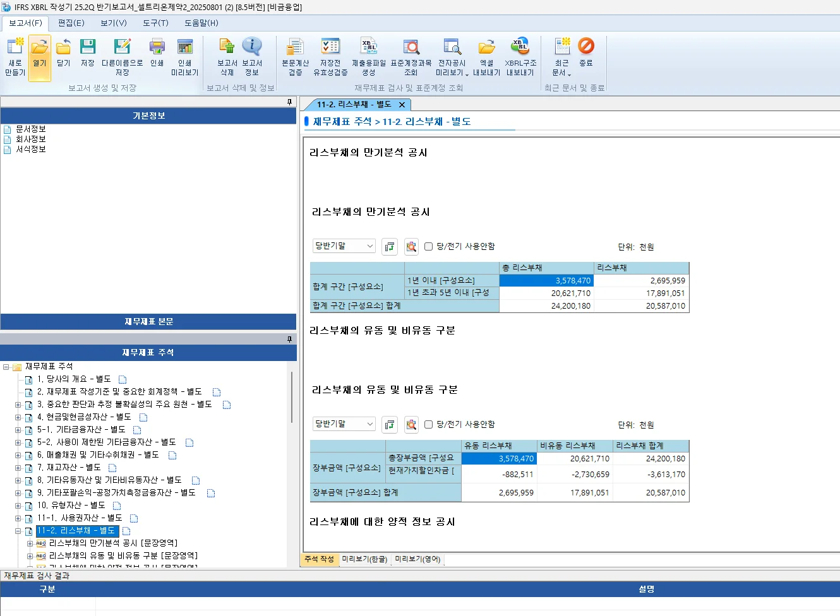840x616 pixels.
Task: Select the 저장 (save) icon
Action: click(88, 57)
